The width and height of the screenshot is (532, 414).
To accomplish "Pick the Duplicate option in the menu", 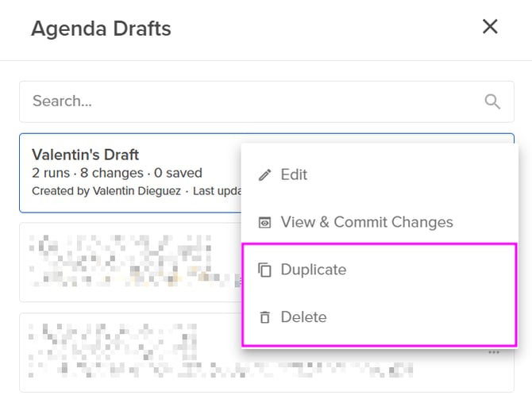I will 314,270.
